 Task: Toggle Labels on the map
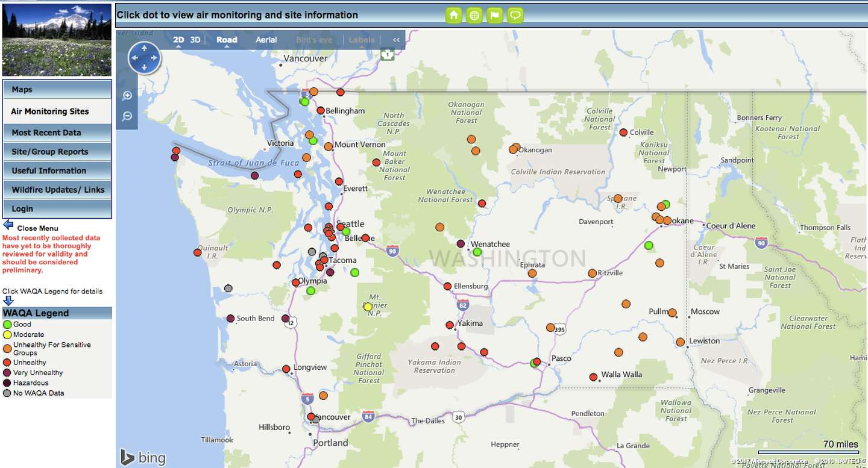361,40
